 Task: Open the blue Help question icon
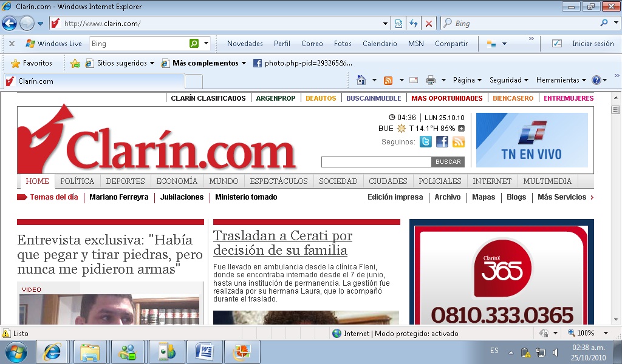point(596,80)
